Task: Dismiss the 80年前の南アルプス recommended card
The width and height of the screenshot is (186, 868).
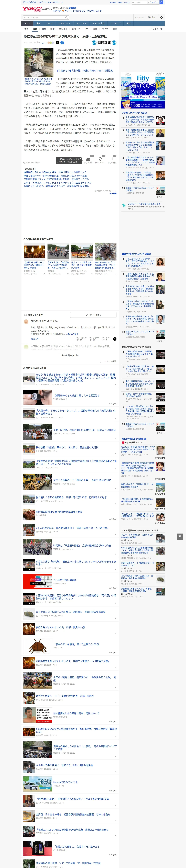Action: 115,274
